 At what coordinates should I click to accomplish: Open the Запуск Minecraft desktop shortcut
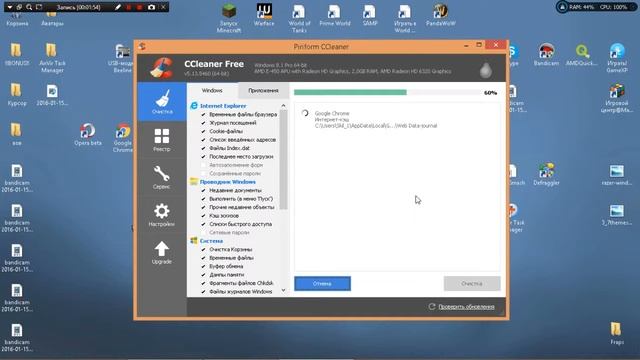229,18
